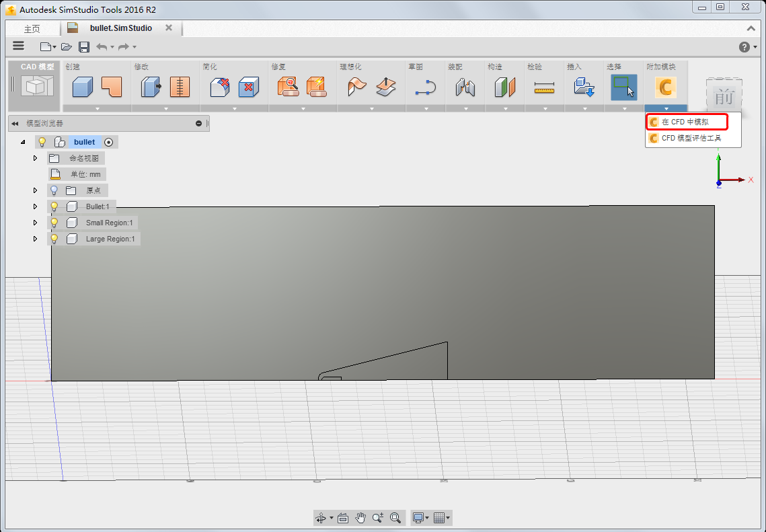Collapse the bullet root tree node
Viewport: 766px width, 532px height.
pyautogui.click(x=23, y=142)
